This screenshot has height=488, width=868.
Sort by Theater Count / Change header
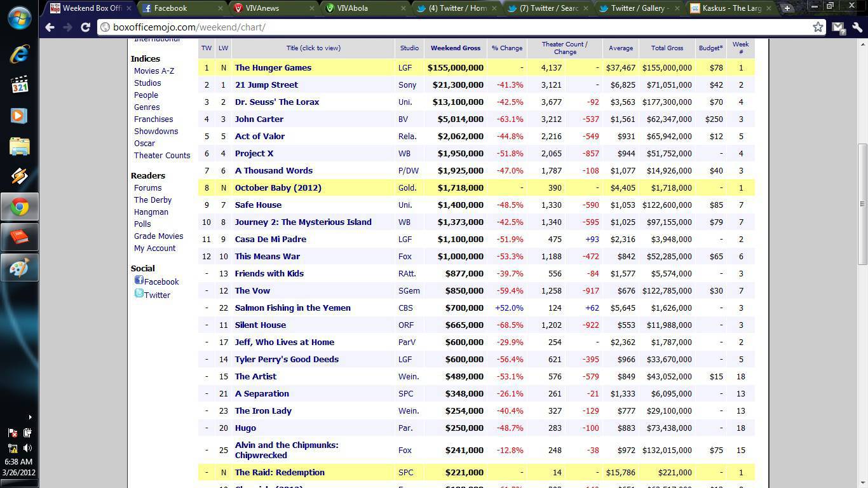click(x=565, y=48)
